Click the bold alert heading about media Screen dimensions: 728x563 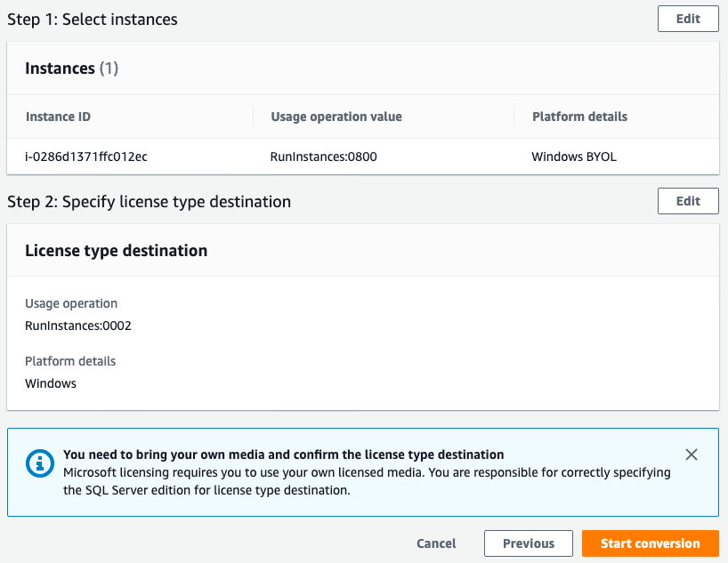tap(284, 454)
